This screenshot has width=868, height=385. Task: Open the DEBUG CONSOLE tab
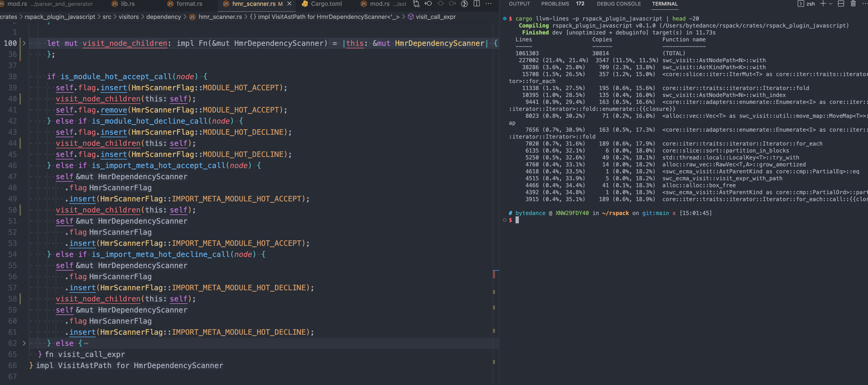[619, 4]
